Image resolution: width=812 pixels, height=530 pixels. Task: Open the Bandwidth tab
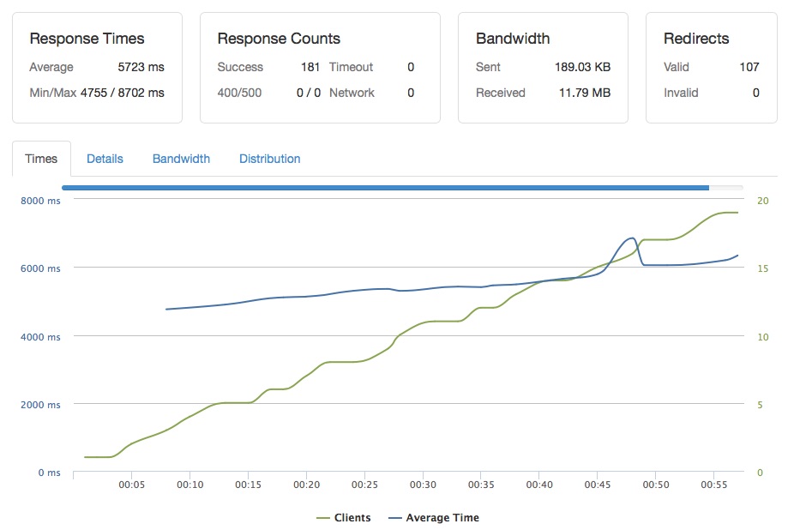(181, 159)
